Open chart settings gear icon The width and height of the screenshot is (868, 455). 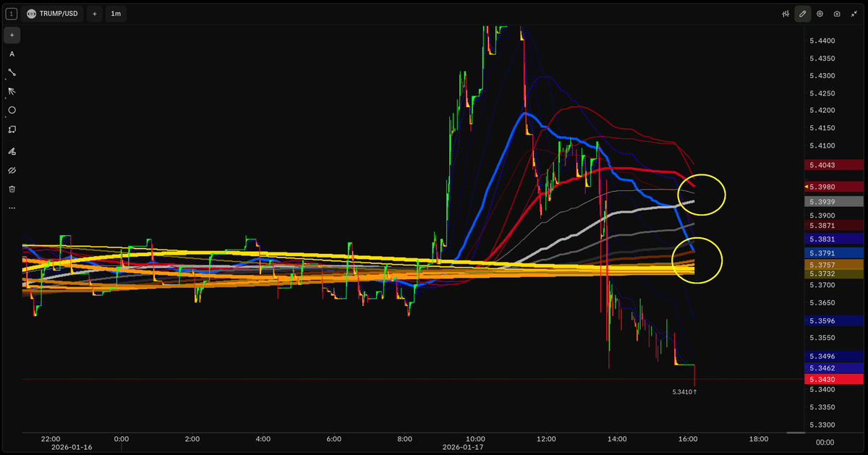pyautogui.click(x=820, y=14)
